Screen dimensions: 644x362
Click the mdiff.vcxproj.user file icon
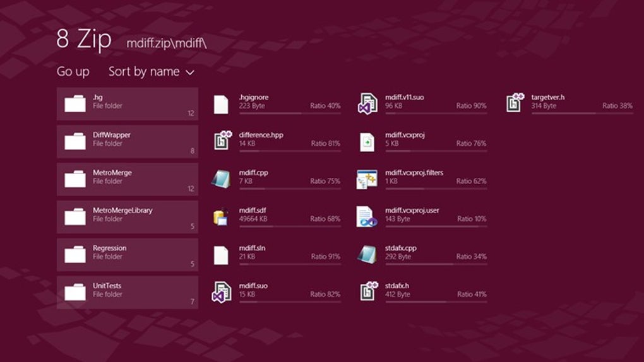point(367,217)
